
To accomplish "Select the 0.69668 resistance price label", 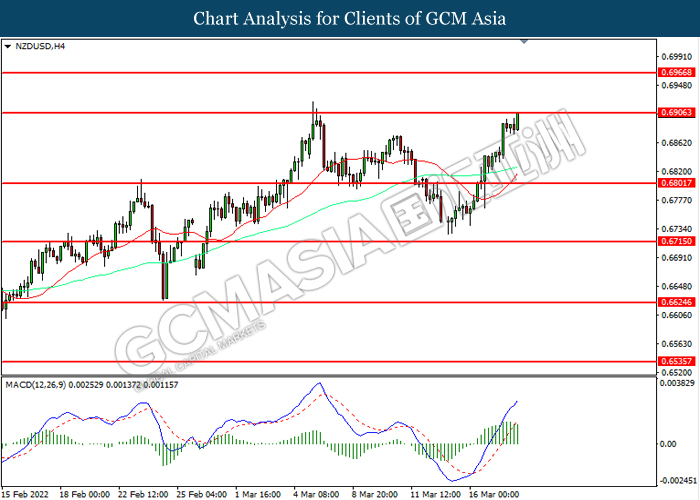I will tap(676, 72).
